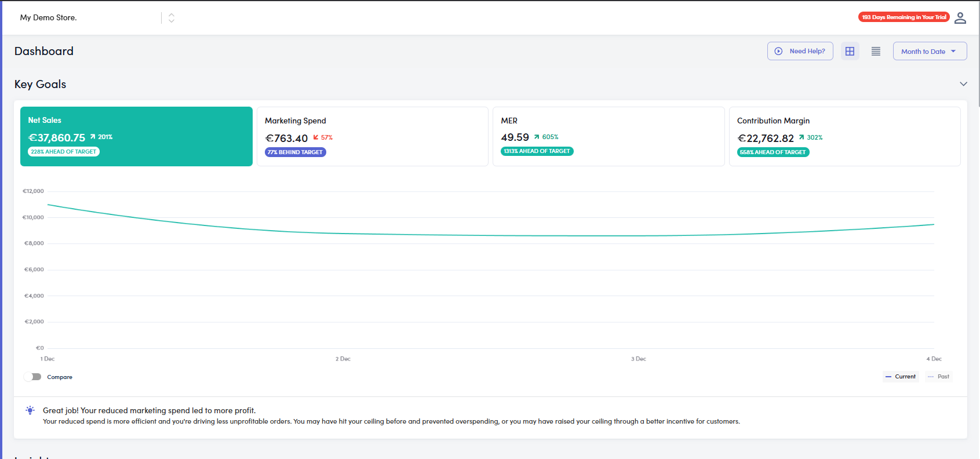Viewport: 980px width, 459px height.
Task: Toggle the Past series in legend
Action: pyautogui.click(x=938, y=377)
